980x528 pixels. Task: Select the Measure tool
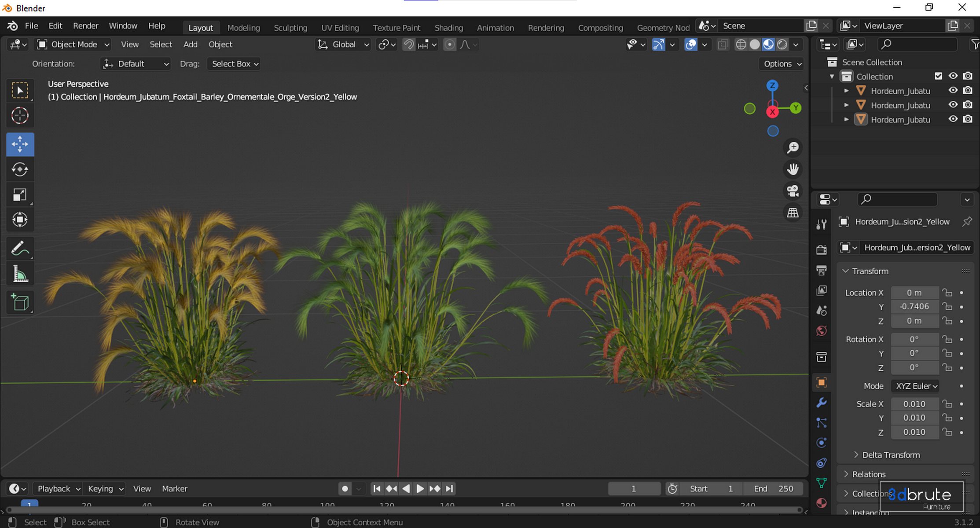point(20,274)
